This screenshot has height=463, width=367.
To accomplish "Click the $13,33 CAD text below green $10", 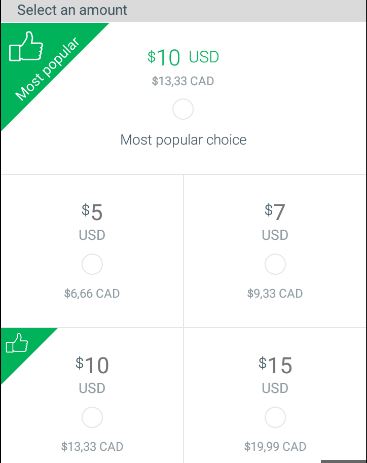I will (183, 81).
